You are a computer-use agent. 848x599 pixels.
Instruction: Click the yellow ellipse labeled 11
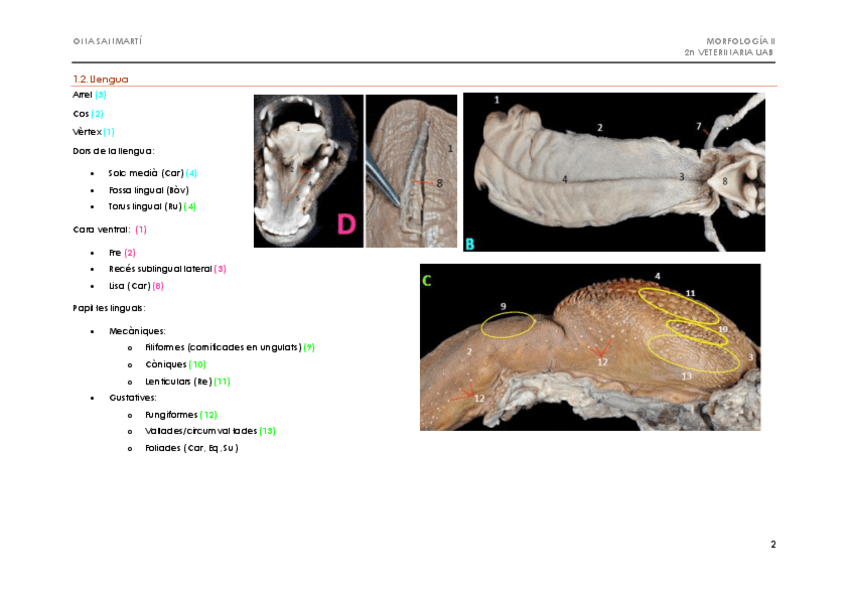point(678,303)
